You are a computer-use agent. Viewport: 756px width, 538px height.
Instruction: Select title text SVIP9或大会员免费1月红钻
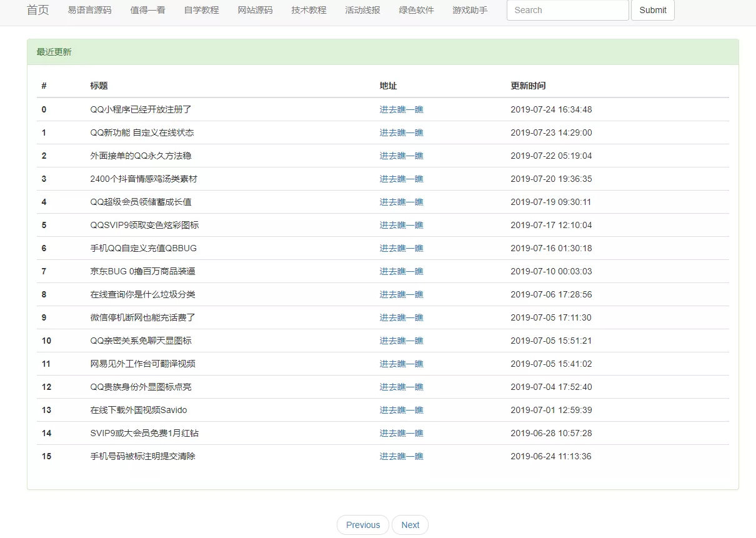coord(144,433)
